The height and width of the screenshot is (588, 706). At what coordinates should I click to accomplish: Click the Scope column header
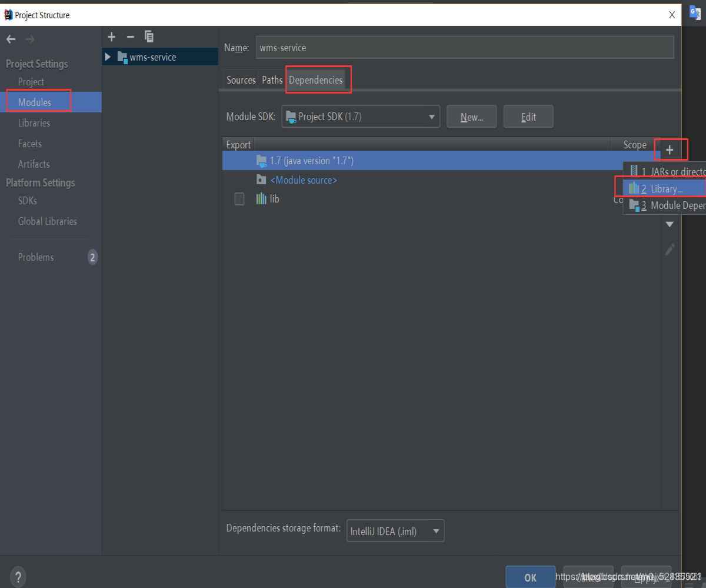tap(635, 145)
